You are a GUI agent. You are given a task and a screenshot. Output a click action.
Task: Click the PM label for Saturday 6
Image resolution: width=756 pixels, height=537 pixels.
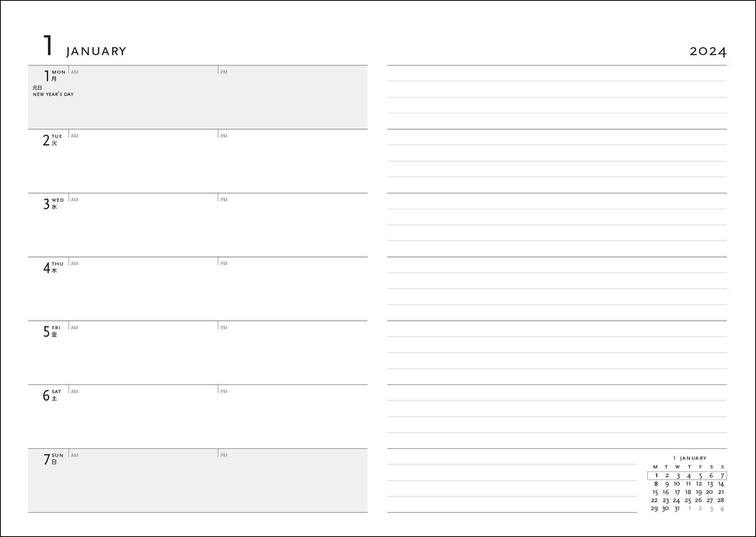coord(224,392)
